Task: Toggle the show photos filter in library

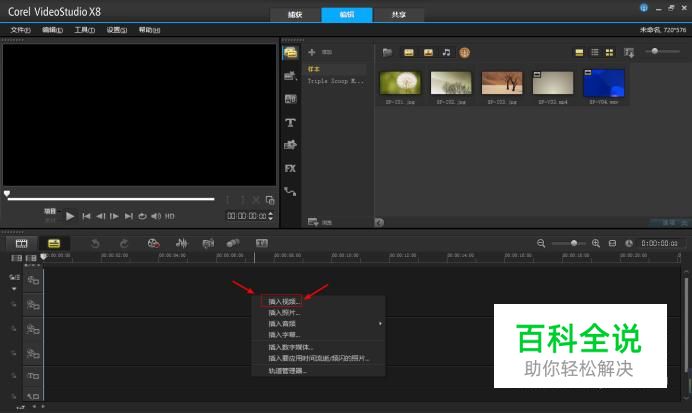Action: [x=428, y=53]
